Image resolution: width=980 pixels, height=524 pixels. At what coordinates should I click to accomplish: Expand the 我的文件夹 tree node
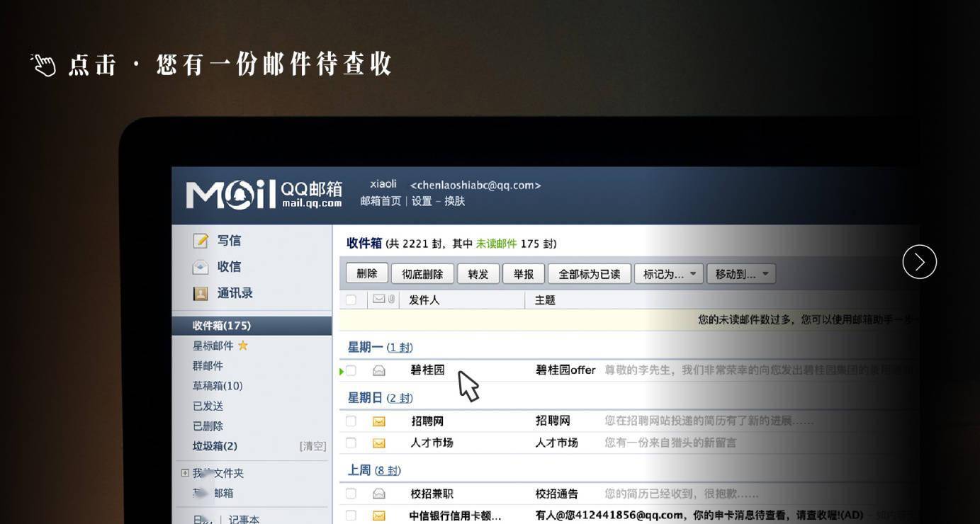185,473
